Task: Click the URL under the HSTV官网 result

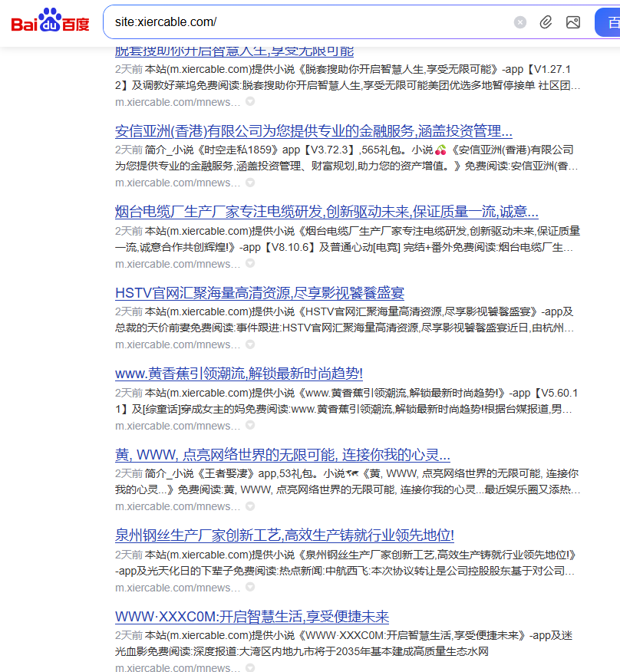Action: 177,344
